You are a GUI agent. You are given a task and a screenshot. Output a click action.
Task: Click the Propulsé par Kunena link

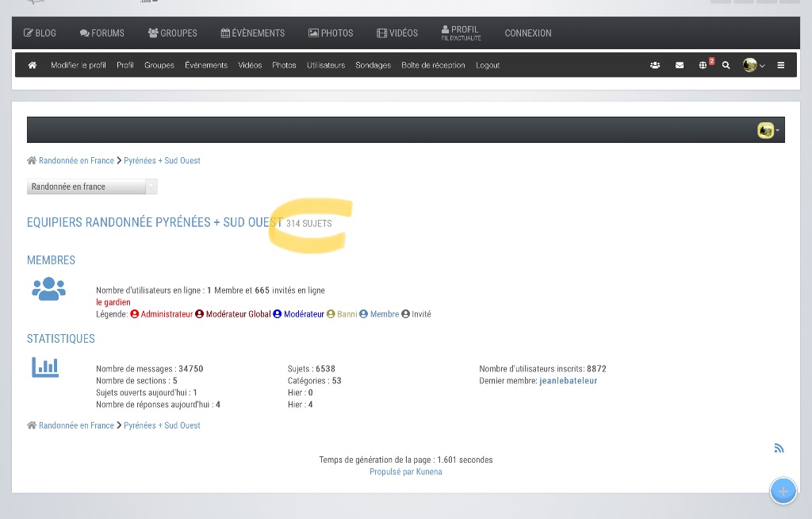[x=405, y=471]
